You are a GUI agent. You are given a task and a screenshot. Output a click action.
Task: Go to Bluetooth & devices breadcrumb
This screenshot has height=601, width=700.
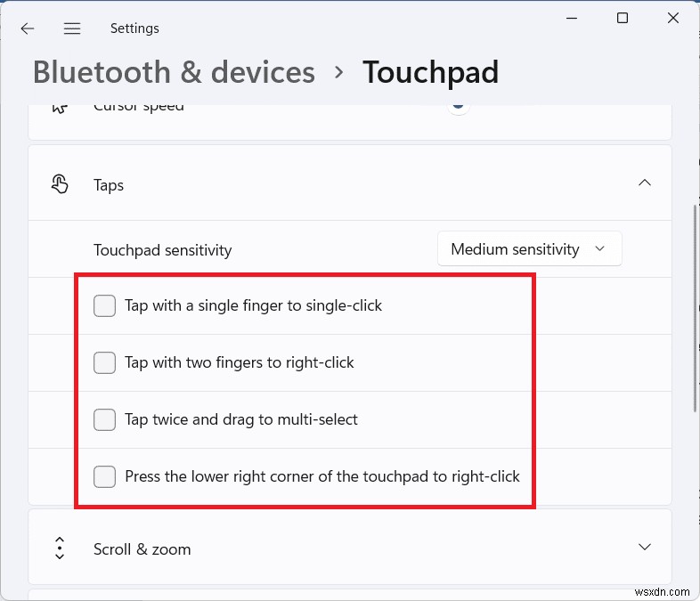174,72
